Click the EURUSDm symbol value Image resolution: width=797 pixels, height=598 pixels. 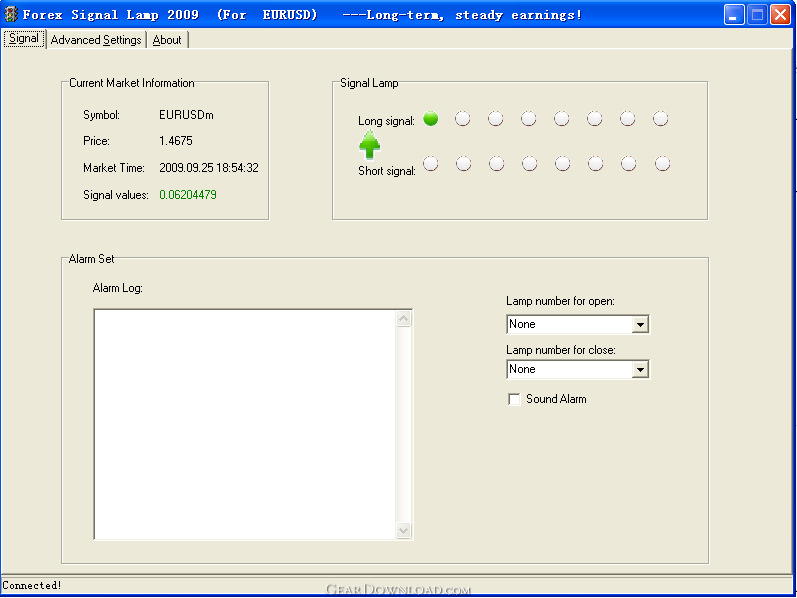pyautogui.click(x=187, y=115)
